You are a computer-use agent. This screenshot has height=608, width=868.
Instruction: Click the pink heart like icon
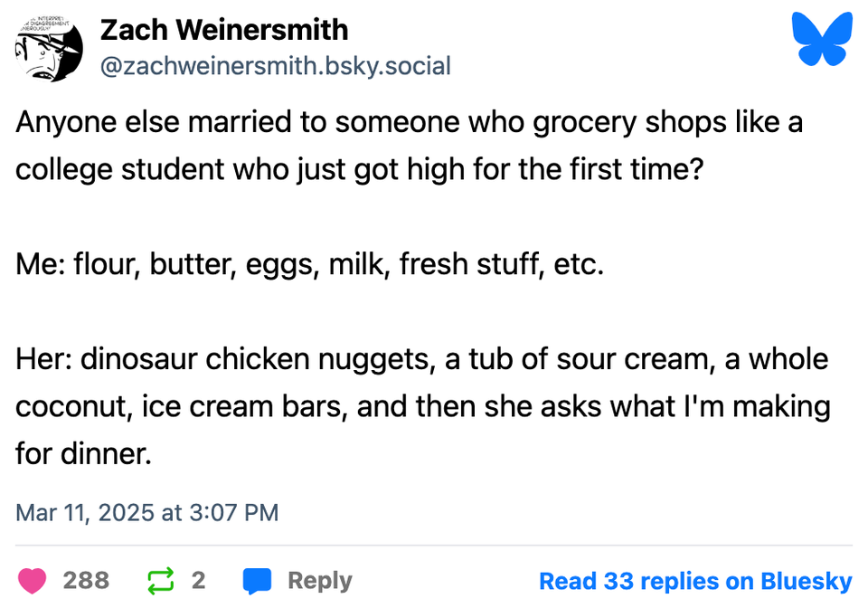33,580
